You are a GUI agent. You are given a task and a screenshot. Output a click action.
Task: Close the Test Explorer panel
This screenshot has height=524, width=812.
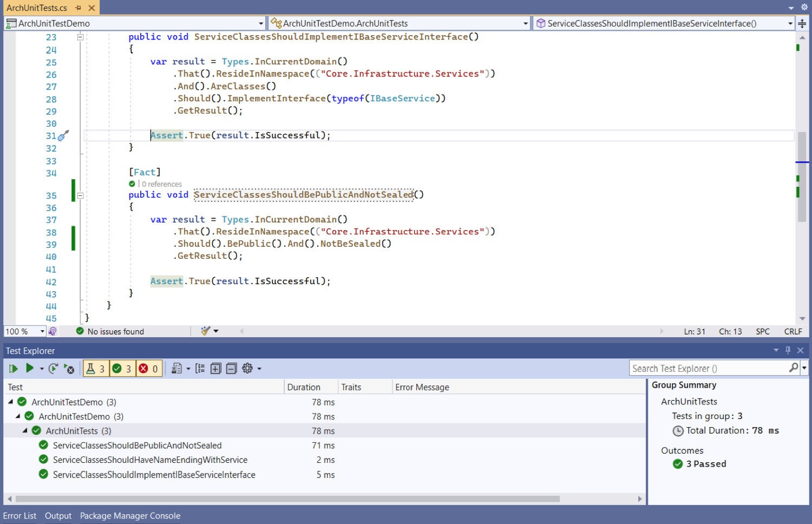[801, 350]
